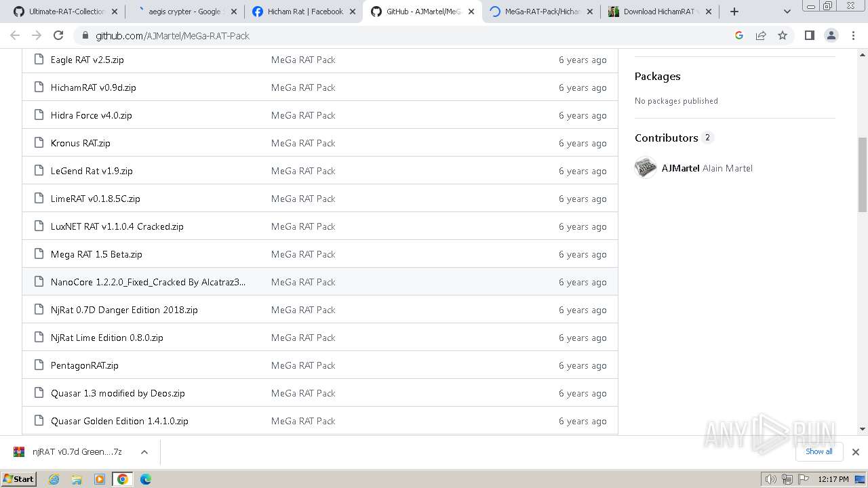Switch to Hicham Rat Facebook tab
Image resolution: width=868 pixels, height=488 pixels.
point(303,12)
